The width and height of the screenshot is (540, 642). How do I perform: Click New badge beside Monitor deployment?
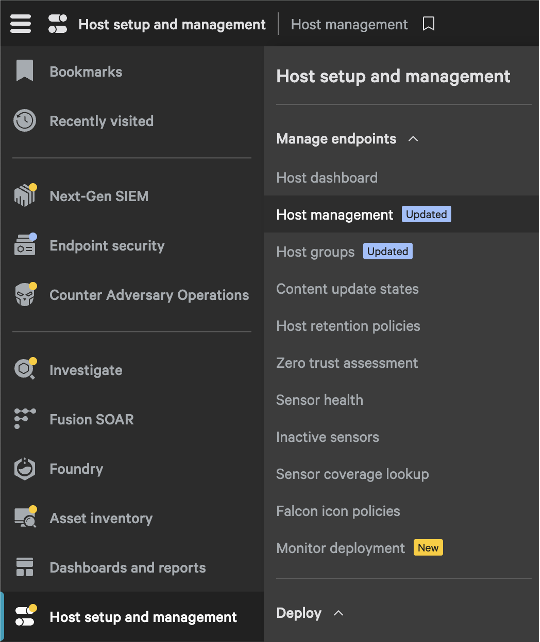[428, 547]
